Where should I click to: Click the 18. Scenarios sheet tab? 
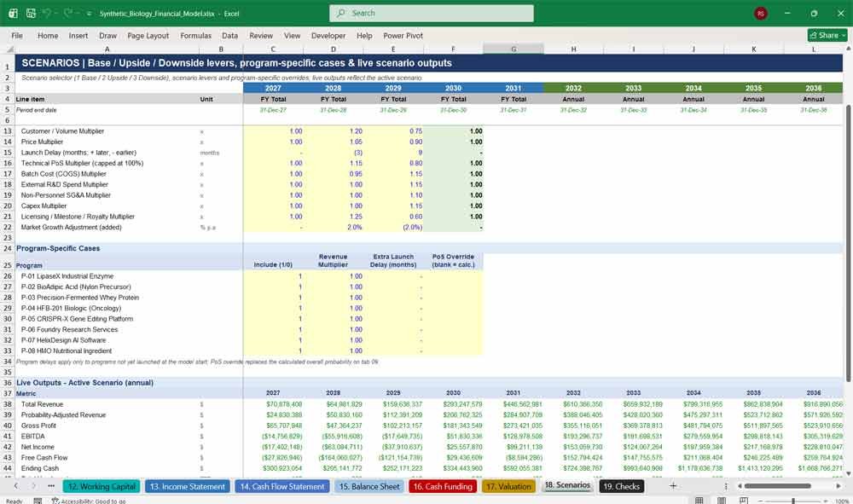(567, 485)
